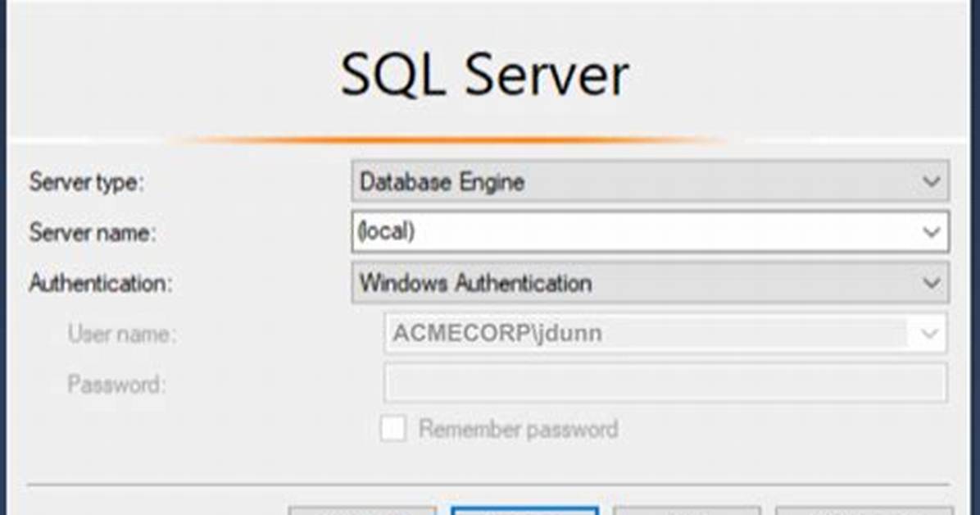
Task: Click the Password input field
Action: tap(665, 383)
